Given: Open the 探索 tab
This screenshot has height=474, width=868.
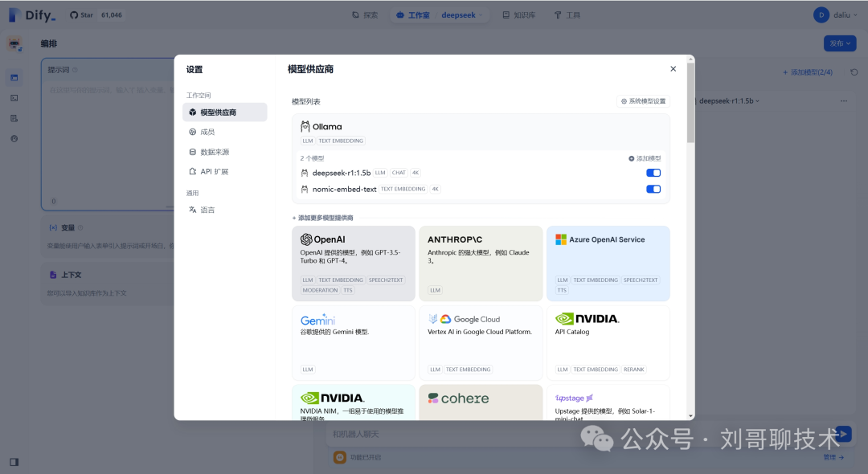Looking at the screenshot, I should point(366,15).
